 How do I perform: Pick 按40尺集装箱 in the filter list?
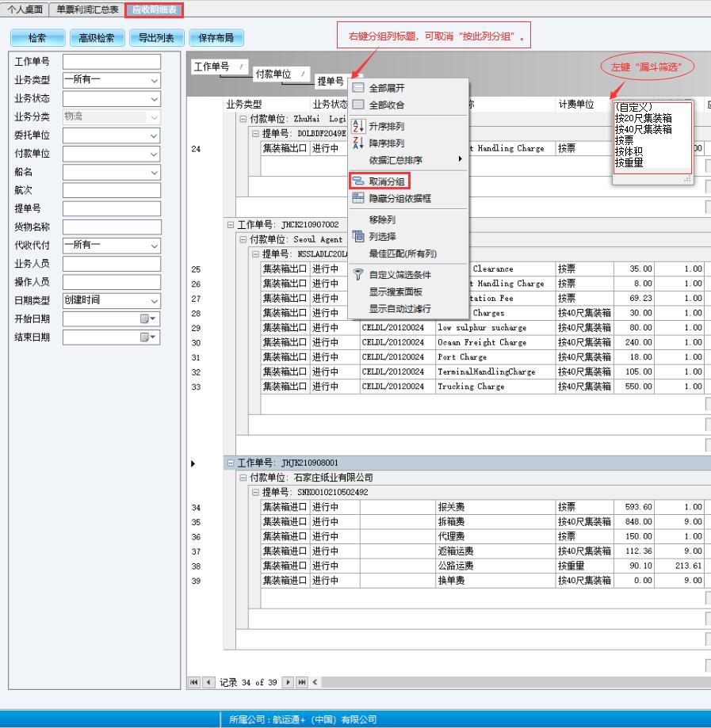pyautogui.click(x=643, y=129)
